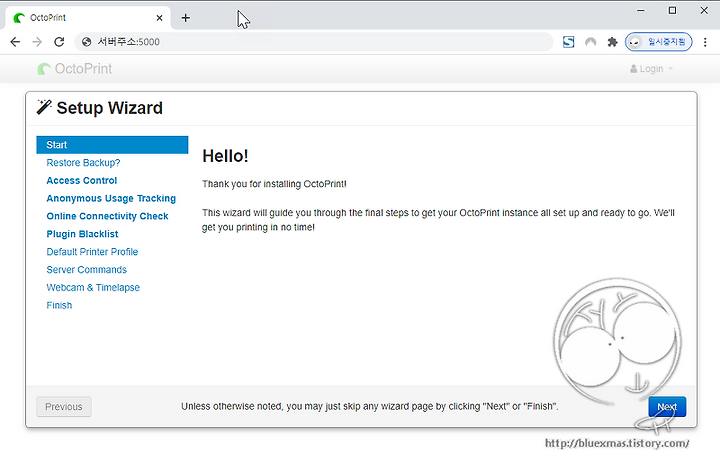Click the Hello! heading text
The height and width of the screenshot is (463, 720).
click(225, 156)
